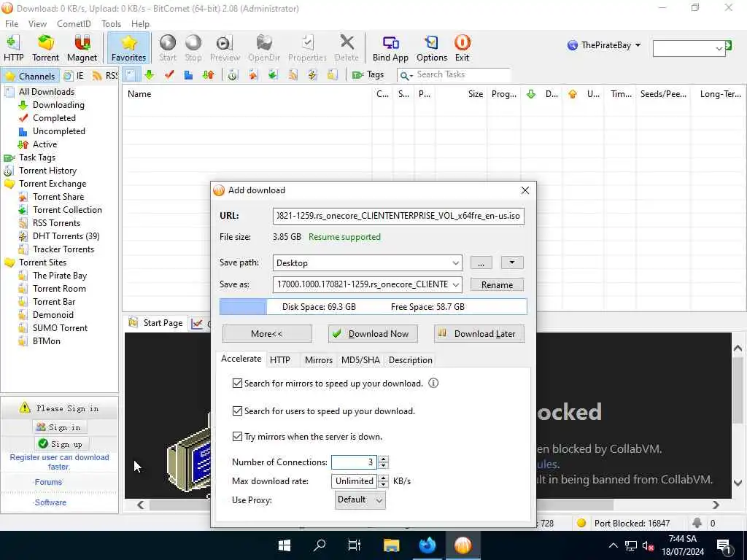Click the green down-arrow downloading filter icon
This screenshot has width=747, height=560.
[150, 75]
